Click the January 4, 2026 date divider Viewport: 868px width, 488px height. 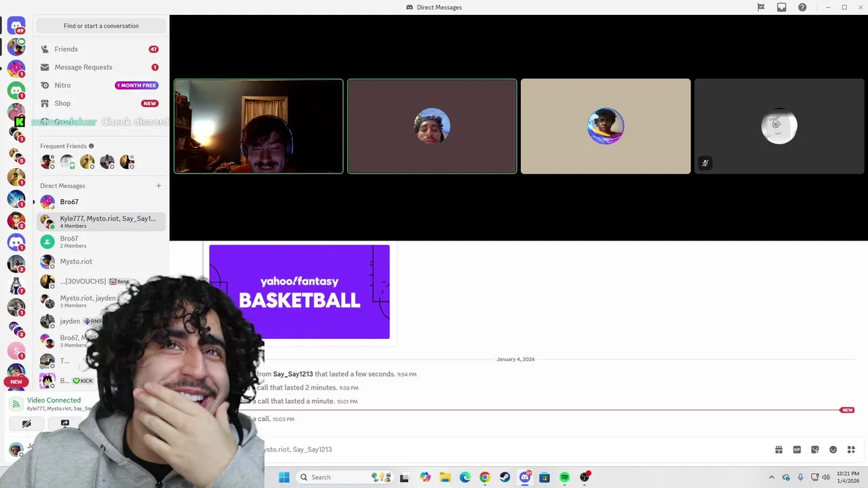[x=515, y=359]
